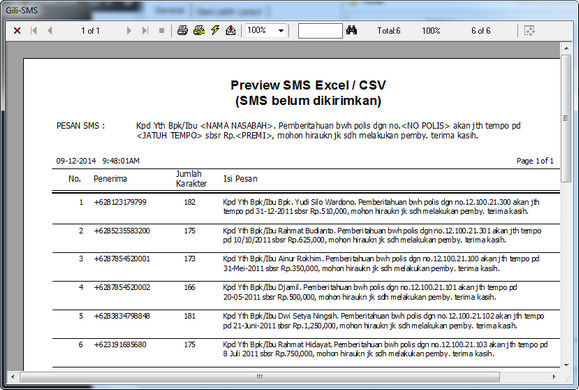Click the print report icon
The width and height of the screenshot is (579, 390).
[x=182, y=30]
